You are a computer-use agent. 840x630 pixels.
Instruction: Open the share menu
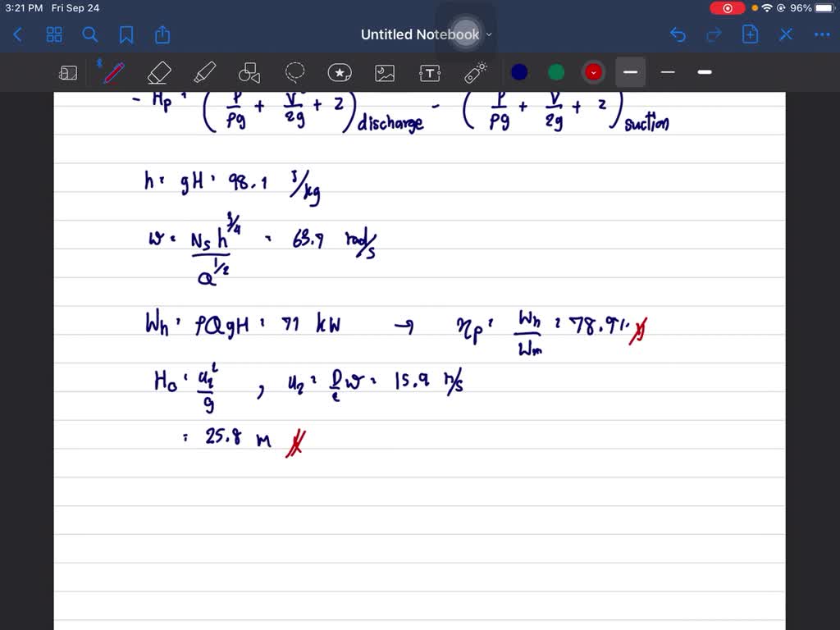coord(162,34)
